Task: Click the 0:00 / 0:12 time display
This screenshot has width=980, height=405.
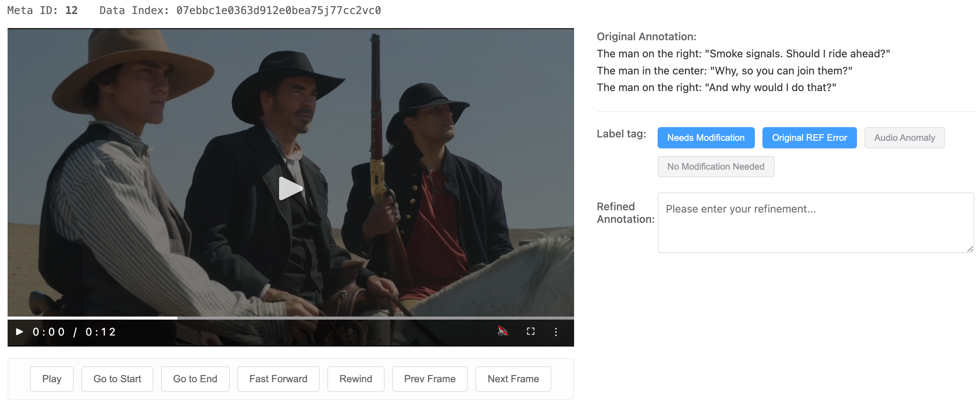Action: point(74,332)
